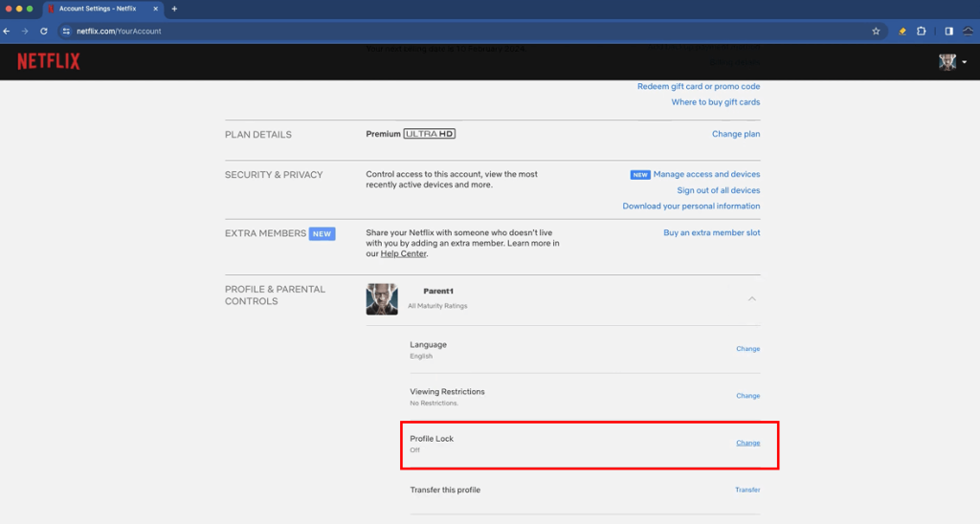Click the site info icon in address bar
Image resolution: width=980 pixels, height=524 pixels.
point(66,32)
